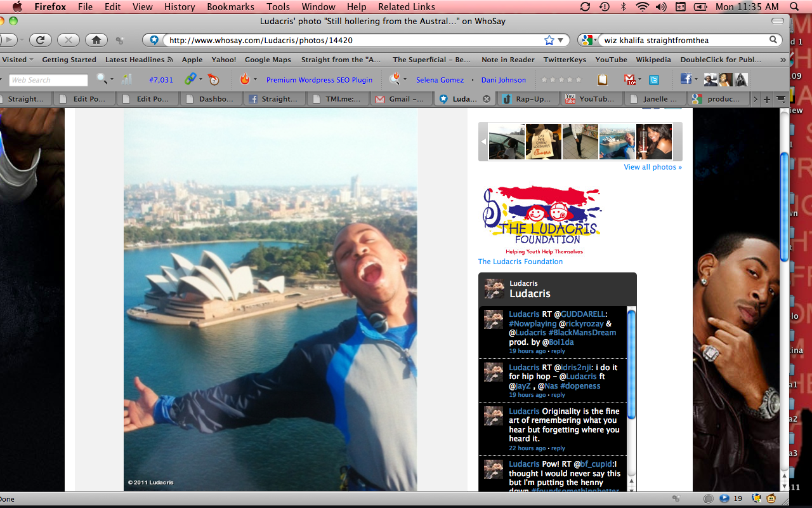812x508 pixels.
Task: Click the Home button in the navigation bar
Action: pyautogui.click(x=96, y=40)
